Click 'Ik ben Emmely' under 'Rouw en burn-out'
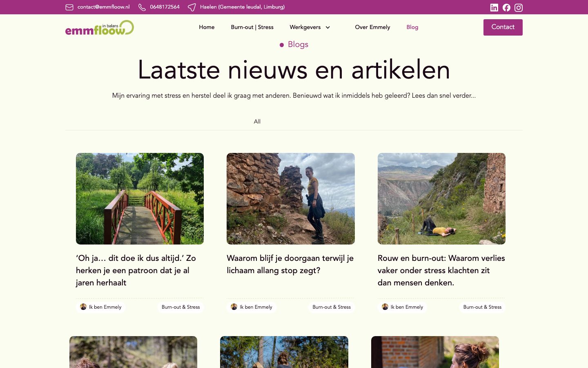 (x=407, y=307)
